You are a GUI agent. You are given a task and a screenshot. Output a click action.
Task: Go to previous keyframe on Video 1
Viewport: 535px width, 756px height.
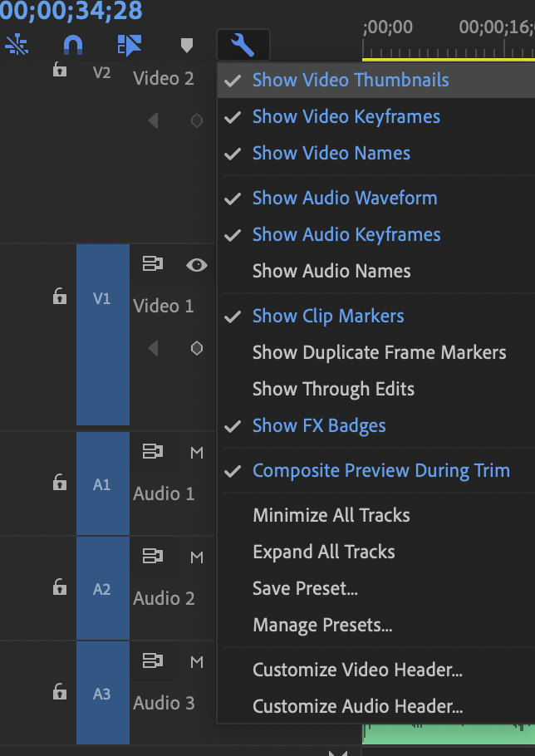click(x=153, y=348)
